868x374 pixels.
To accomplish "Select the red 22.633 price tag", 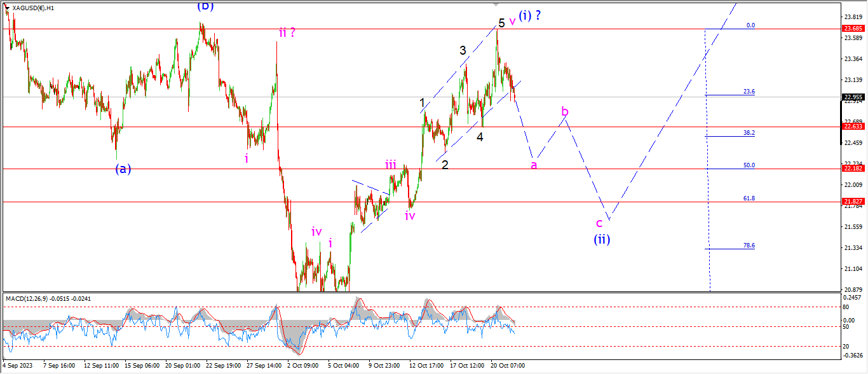I will pos(853,127).
